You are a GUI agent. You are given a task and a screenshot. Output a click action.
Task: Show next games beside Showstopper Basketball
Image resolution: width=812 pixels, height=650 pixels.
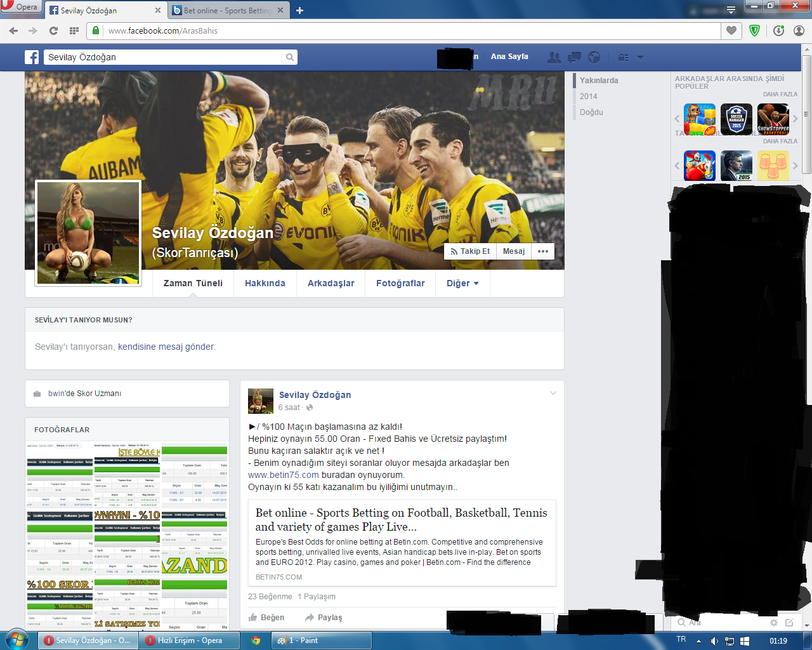[795, 119]
